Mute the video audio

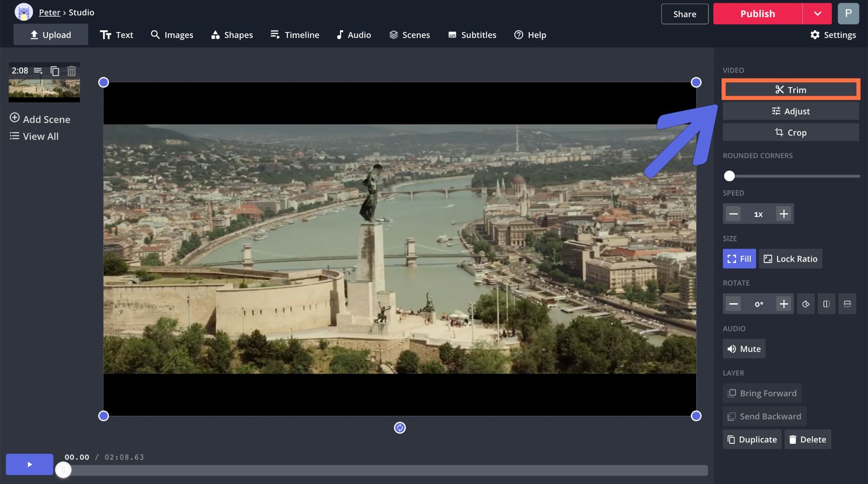[744, 349]
